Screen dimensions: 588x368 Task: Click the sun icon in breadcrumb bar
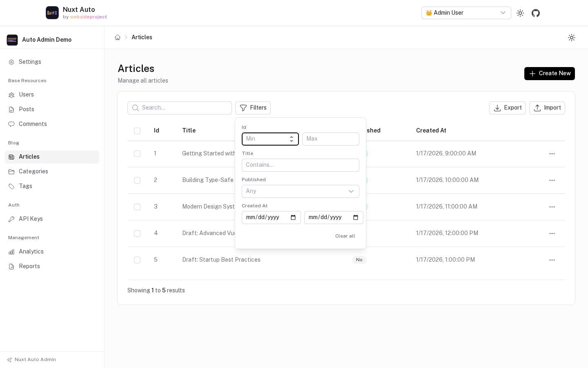(572, 38)
